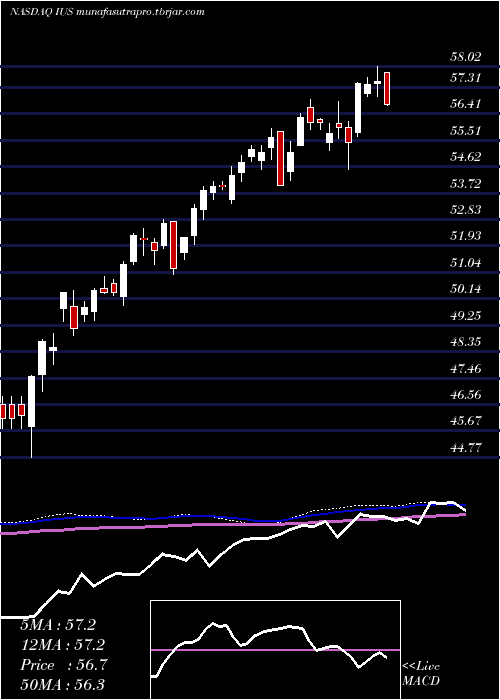500x700 pixels.
Task: Select the 55.51 price axis label
Action: point(466,131)
